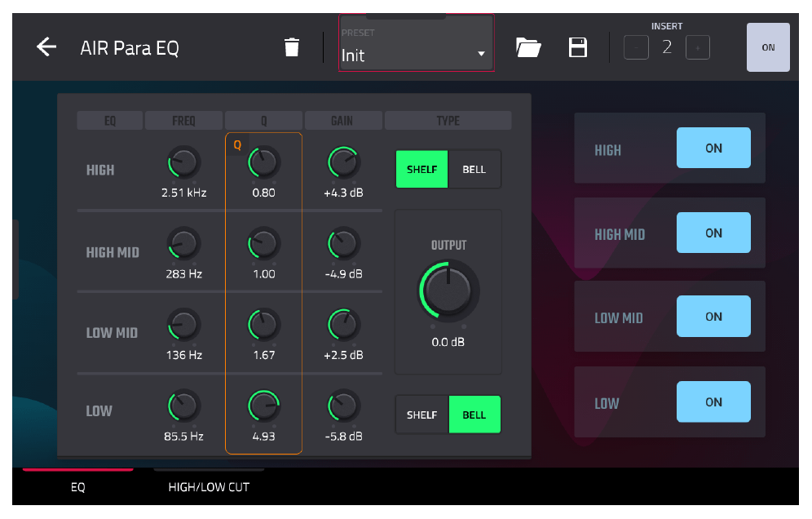Screen dimensions: 812x519
Task: Toggle the plugin ON button at top right
Action: click(x=768, y=47)
